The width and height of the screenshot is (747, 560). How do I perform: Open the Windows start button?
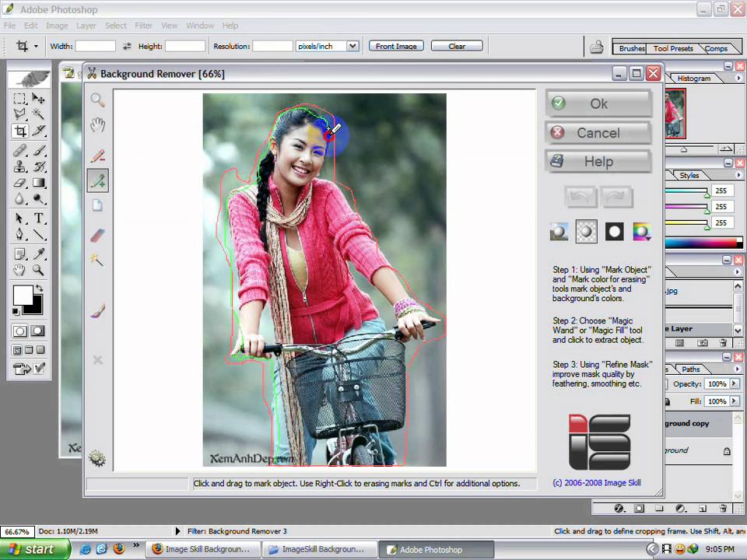pyautogui.click(x=34, y=549)
